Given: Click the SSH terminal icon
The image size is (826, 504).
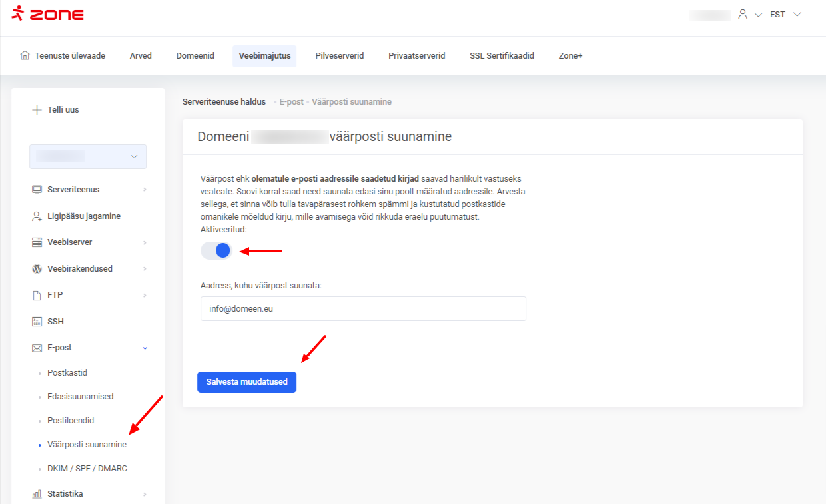Looking at the screenshot, I should point(37,322).
